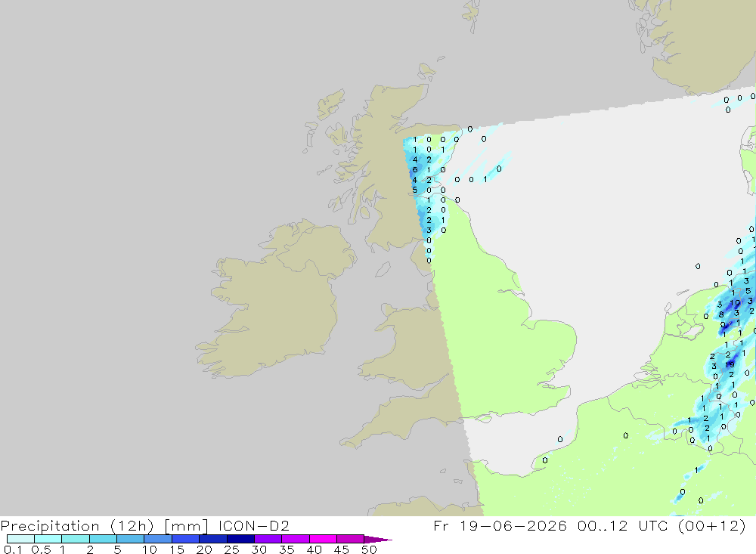
Task: Click the 0.5–1 mm legend color swatch
Action: 48,539
